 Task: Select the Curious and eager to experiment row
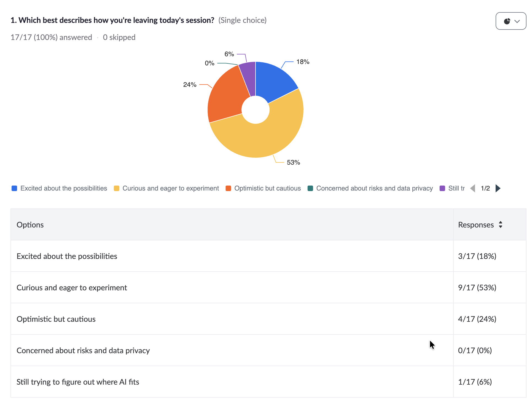pyautogui.click(x=268, y=288)
